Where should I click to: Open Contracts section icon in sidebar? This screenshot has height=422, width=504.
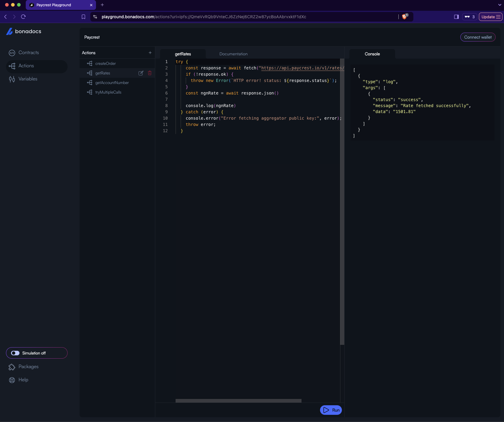12,53
